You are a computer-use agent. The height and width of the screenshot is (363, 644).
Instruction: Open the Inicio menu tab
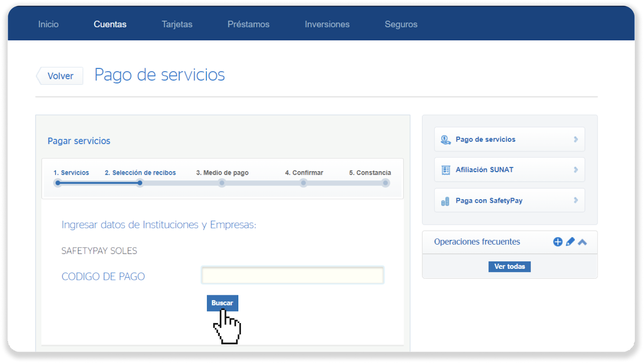(48, 24)
